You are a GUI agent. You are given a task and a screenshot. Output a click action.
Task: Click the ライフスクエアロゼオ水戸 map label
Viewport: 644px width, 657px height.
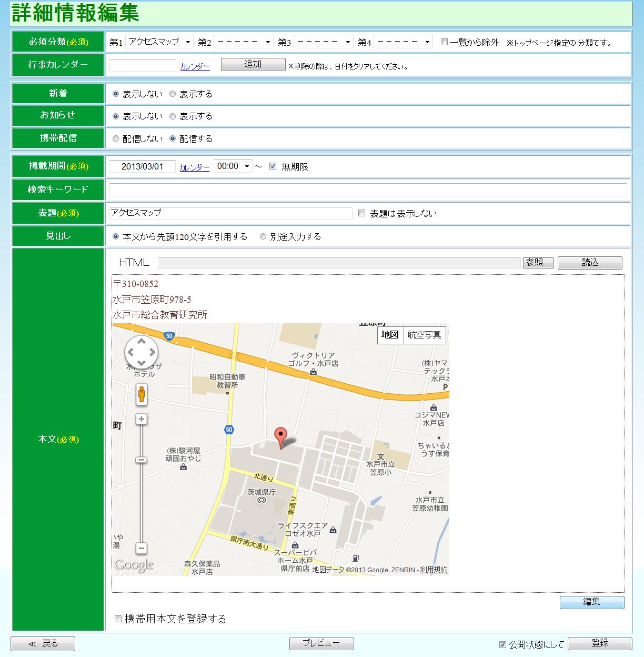pos(303,530)
